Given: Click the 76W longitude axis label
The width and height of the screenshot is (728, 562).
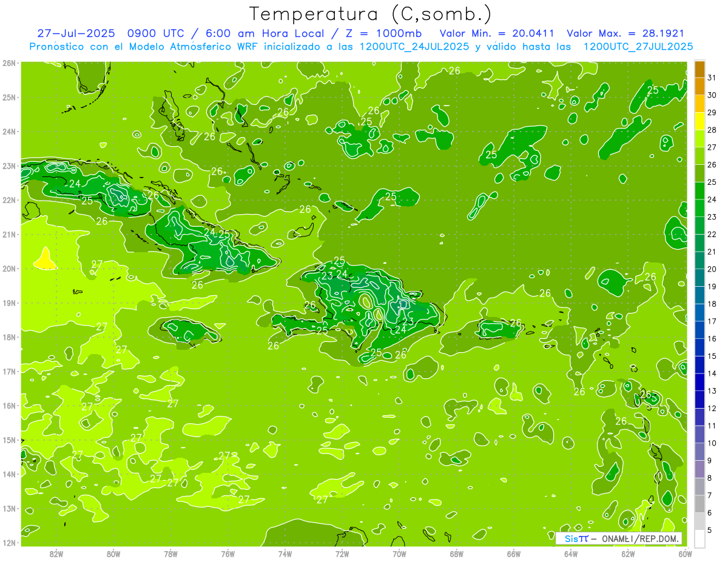Looking at the screenshot, I should click(x=227, y=553).
